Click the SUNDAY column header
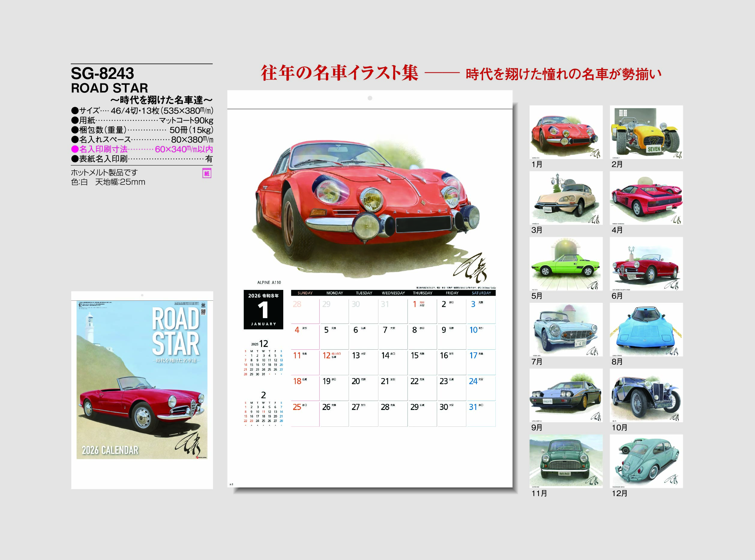The height and width of the screenshot is (560, 755). pos(305,293)
